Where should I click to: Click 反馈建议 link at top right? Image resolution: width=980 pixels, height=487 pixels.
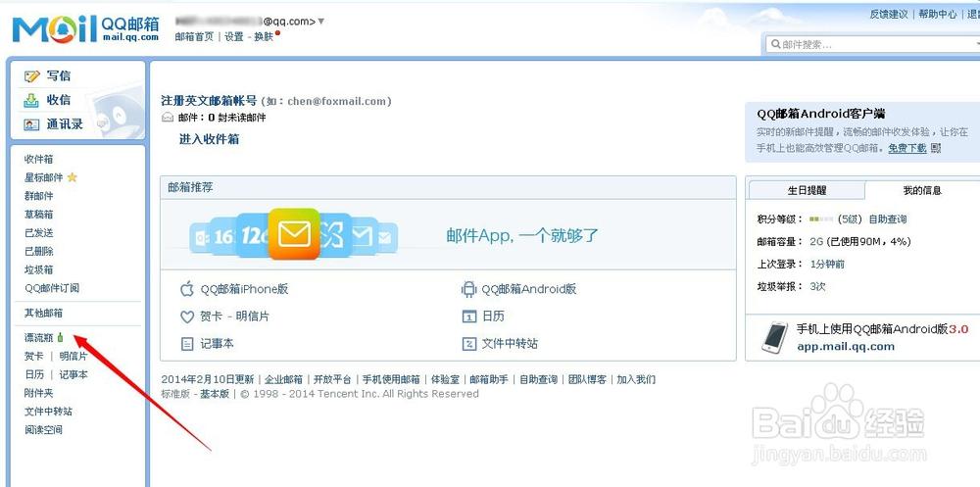pos(889,14)
